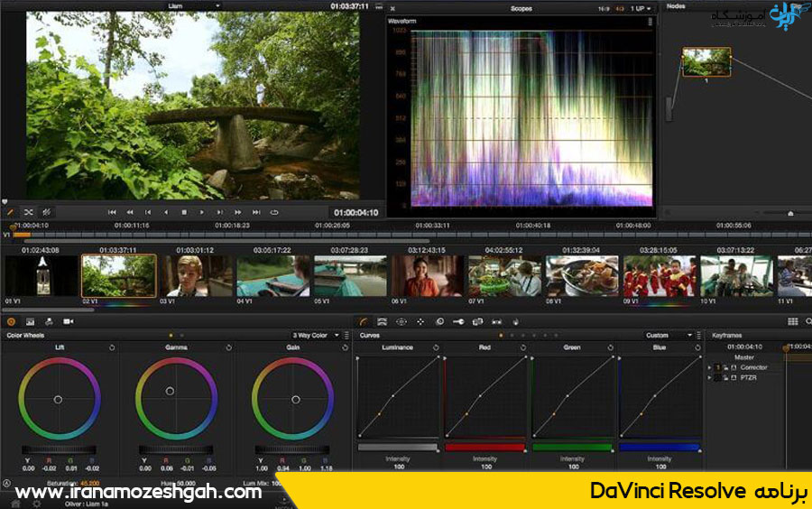Image resolution: width=812 pixels, height=509 pixels.
Task: Reset the Red curve
Action: click(523, 347)
